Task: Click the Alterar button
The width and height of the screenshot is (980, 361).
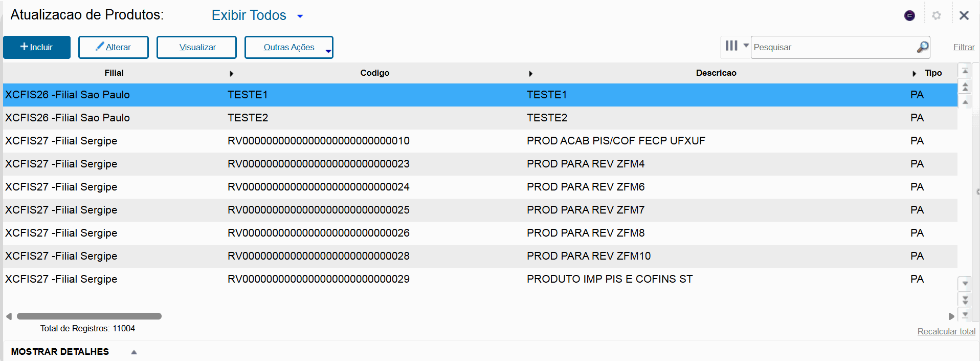Action: (x=113, y=47)
